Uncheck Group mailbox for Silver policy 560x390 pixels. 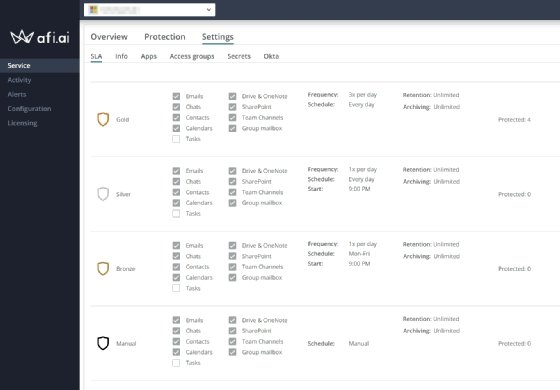click(x=232, y=203)
